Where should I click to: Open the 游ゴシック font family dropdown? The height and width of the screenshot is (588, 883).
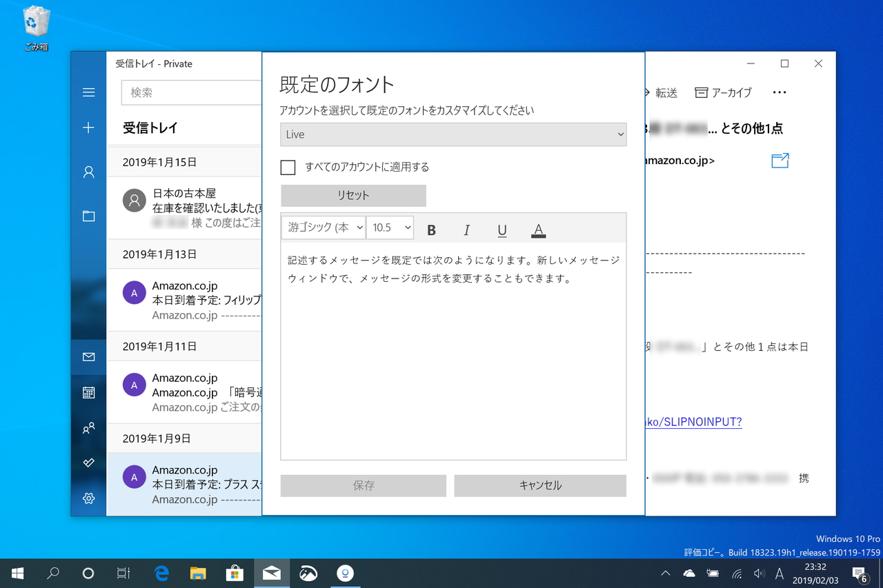(323, 227)
